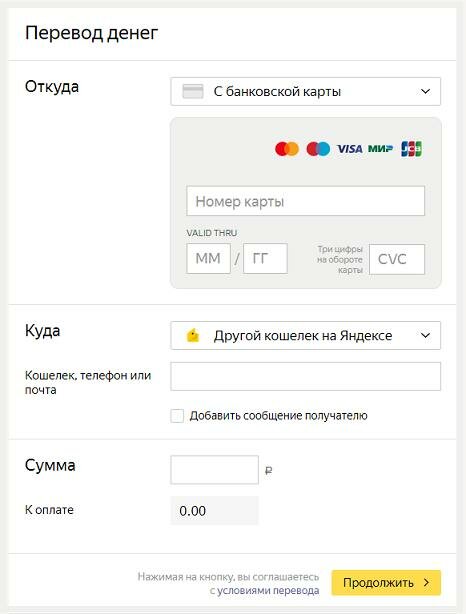Image resolution: width=466 pixels, height=614 pixels.
Task: Click the yellow wallet icon in Куда dropdown
Action: [x=193, y=336]
